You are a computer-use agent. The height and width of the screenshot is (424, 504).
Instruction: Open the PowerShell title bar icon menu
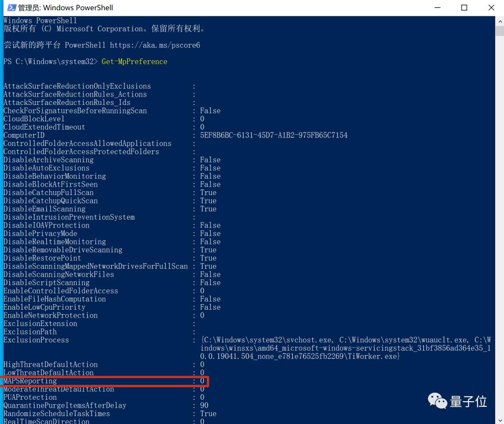(12, 7)
